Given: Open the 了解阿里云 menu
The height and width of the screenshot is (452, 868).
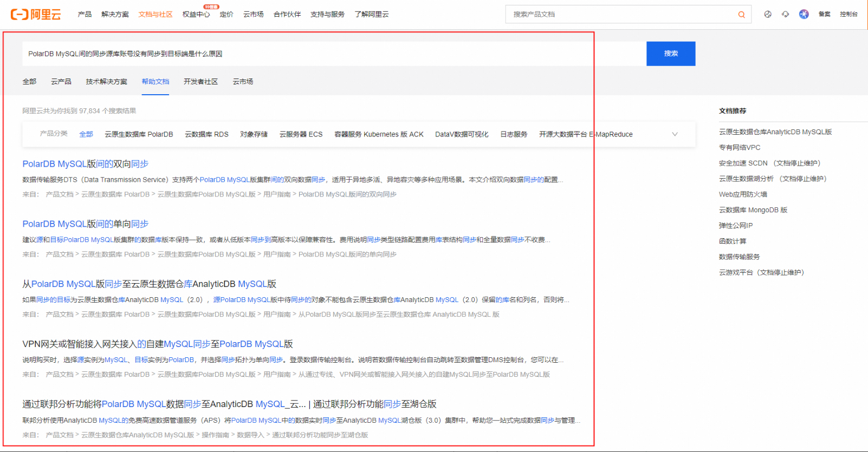Looking at the screenshot, I should pos(372,15).
